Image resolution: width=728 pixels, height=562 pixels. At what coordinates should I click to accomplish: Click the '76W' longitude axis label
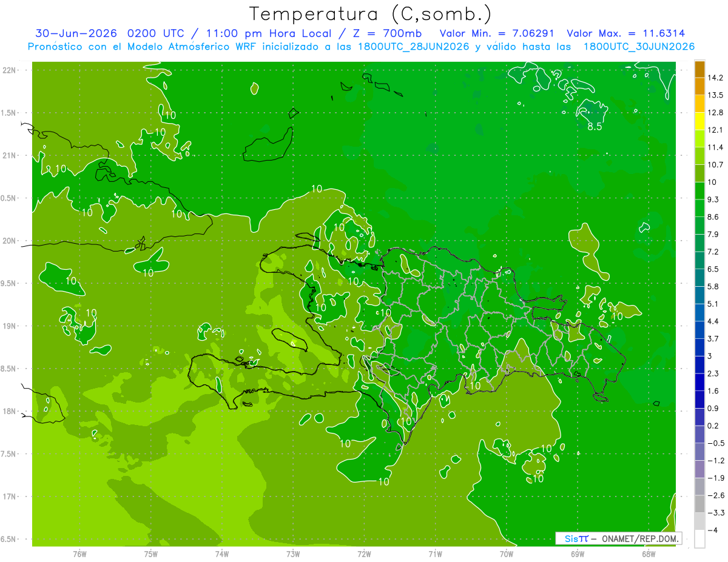(x=79, y=554)
